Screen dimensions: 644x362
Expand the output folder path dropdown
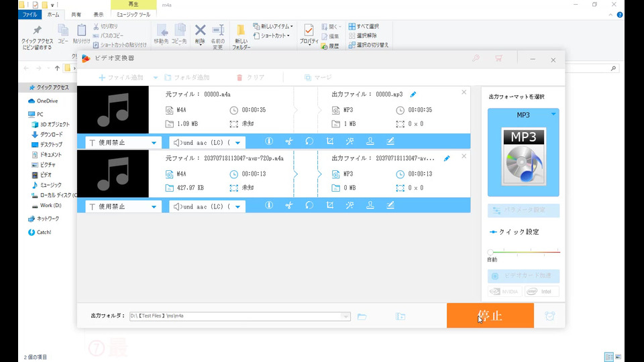tap(346, 316)
